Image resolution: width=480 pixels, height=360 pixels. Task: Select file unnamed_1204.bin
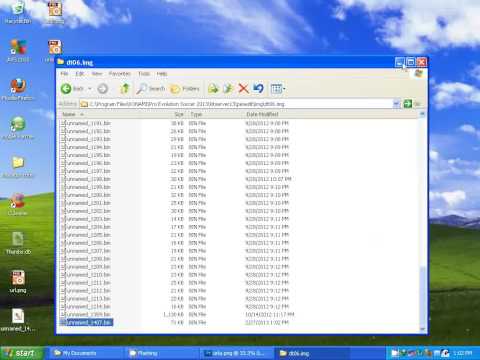pos(86,227)
